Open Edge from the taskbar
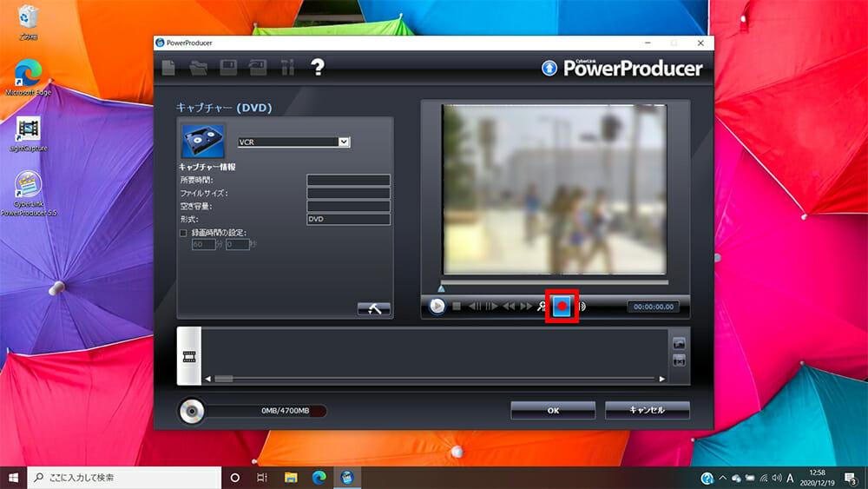 [319, 478]
